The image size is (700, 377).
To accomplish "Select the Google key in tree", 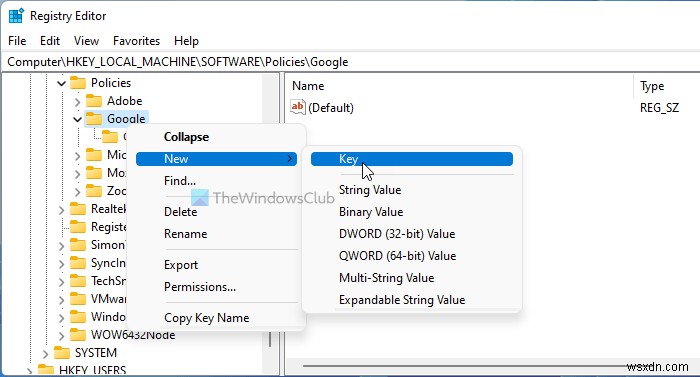I will click(x=126, y=119).
